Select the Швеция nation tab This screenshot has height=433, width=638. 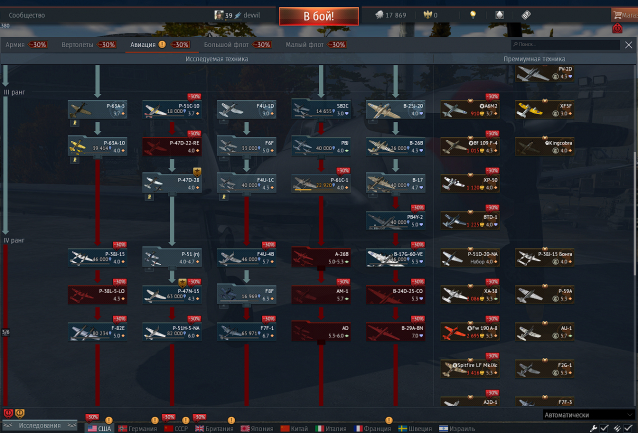[x=415, y=429]
